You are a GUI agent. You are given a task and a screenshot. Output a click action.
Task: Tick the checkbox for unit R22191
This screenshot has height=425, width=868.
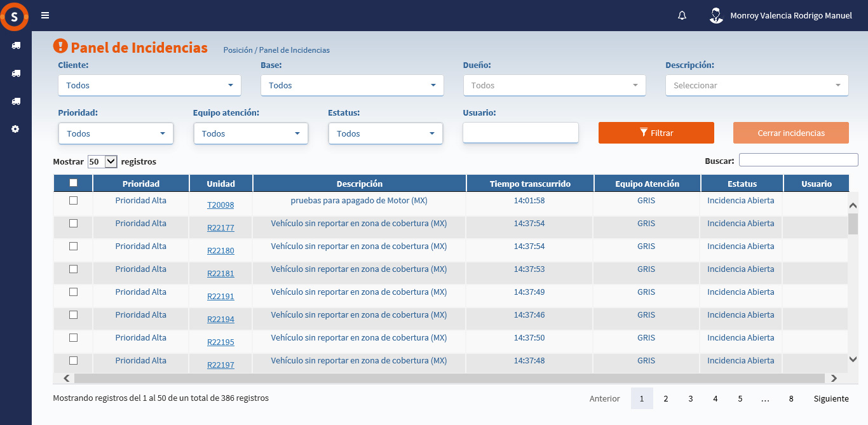click(73, 292)
